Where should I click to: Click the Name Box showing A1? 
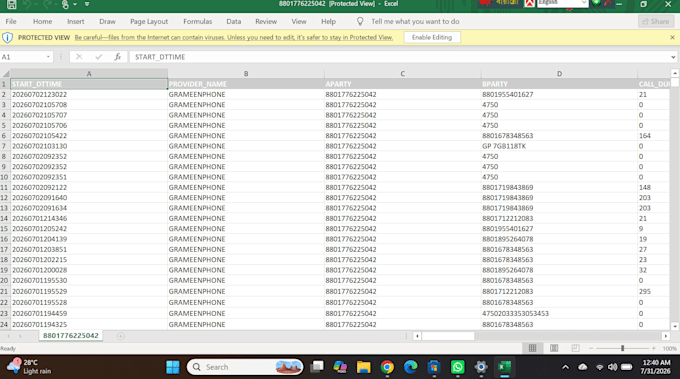click(x=22, y=57)
